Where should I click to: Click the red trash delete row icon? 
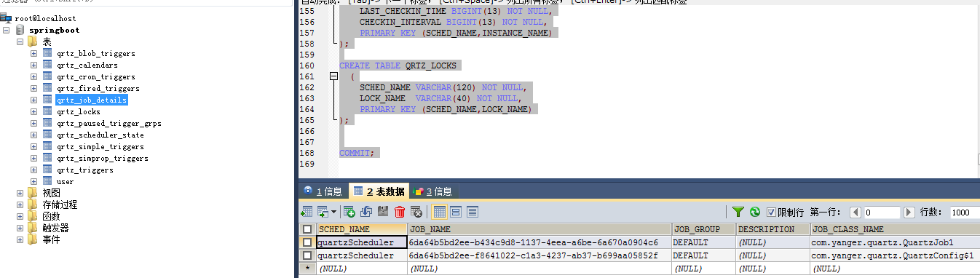[400, 212]
